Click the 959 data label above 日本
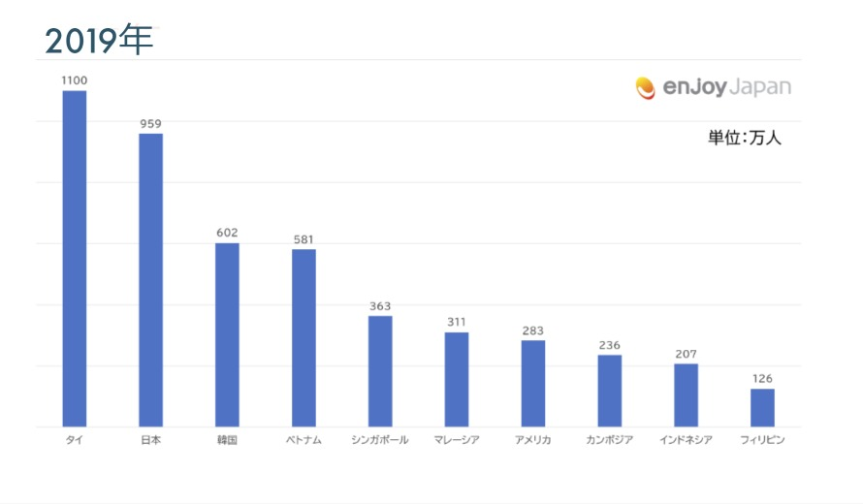 (x=150, y=124)
